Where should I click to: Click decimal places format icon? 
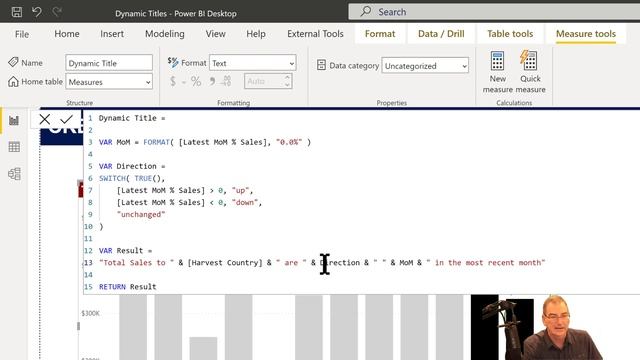[x=226, y=81]
